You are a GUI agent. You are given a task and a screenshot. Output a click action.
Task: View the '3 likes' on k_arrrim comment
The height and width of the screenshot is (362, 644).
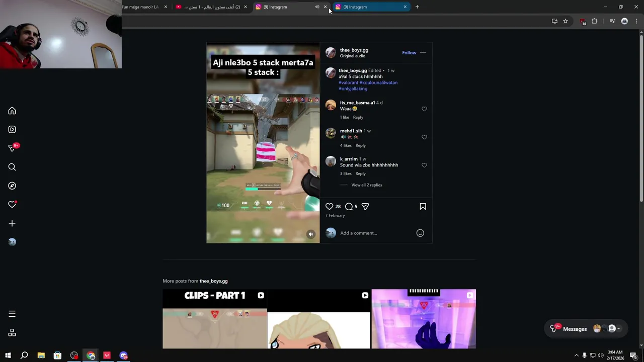[346, 173]
